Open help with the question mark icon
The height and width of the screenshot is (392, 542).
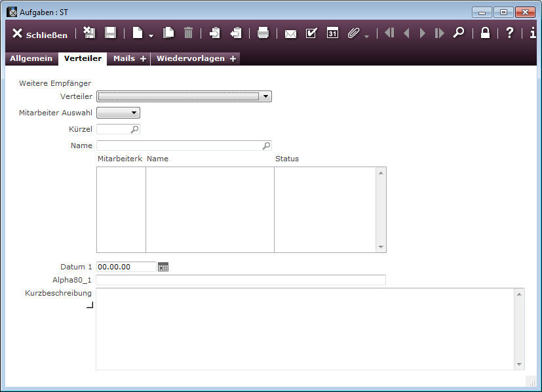tap(509, 33)
